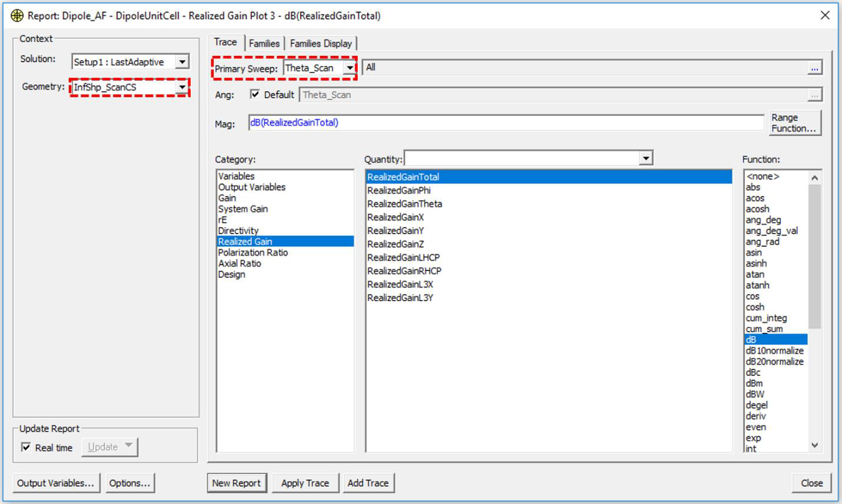Viewport: 842px width, 504px height.
Task: Disable the Real time update checkbox
Action: pyautogui.click(x=26, y=448)
